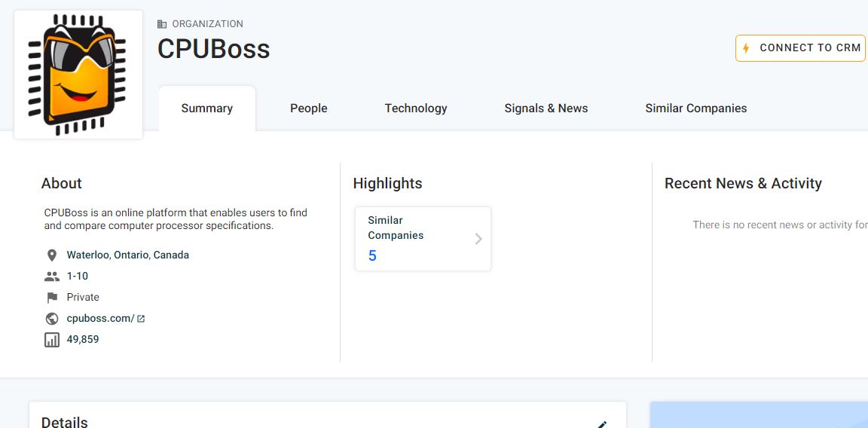The height and width of the screenshot is (428, 868).
Task: Click the external link icon beside cpuboss.com
Action: [x=141, y=319]
